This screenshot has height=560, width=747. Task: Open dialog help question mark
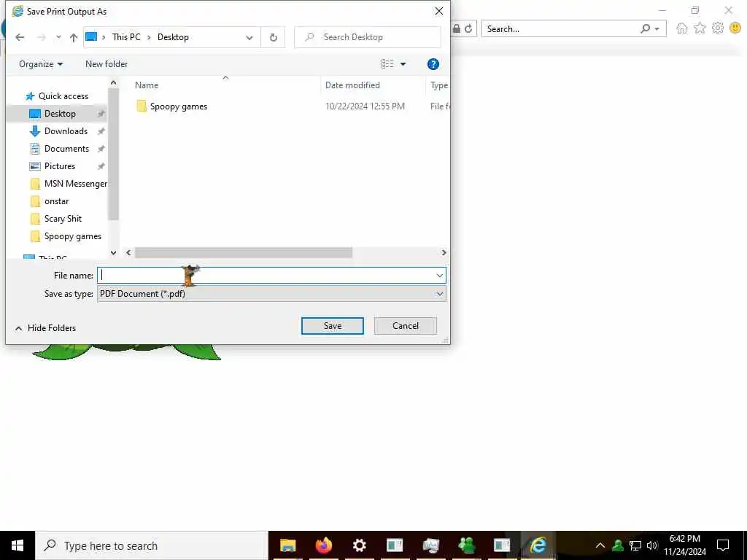click(433, 64)
